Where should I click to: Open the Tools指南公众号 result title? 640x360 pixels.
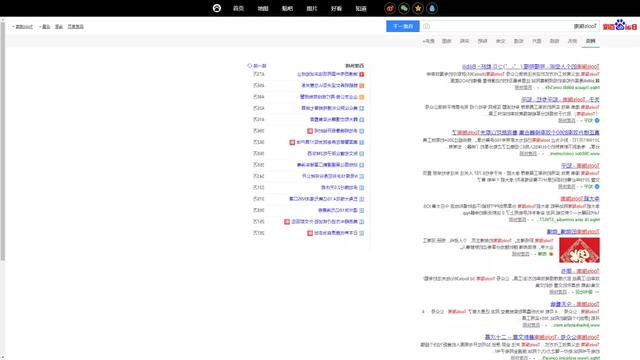tap(542, 337)
